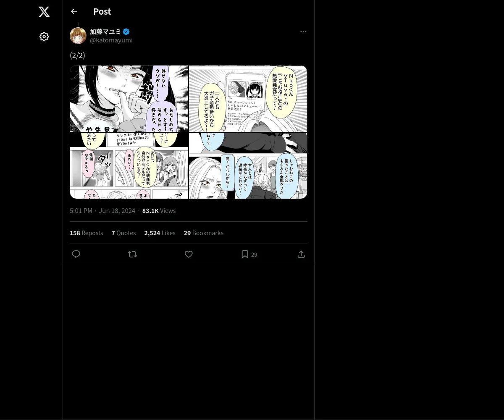The width and height of the screenshot is (504, 420).
Task: Go back using the arrow icon
Action: point(74,11)
